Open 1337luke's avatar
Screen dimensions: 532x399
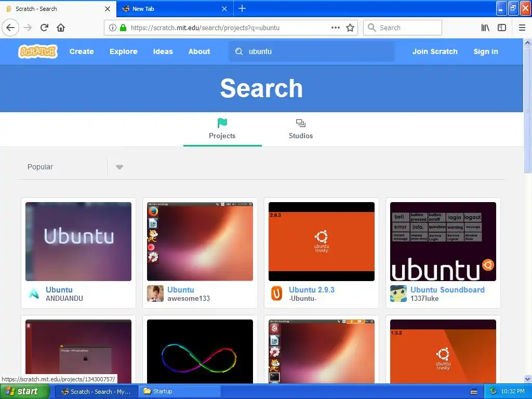pos(398,294)
